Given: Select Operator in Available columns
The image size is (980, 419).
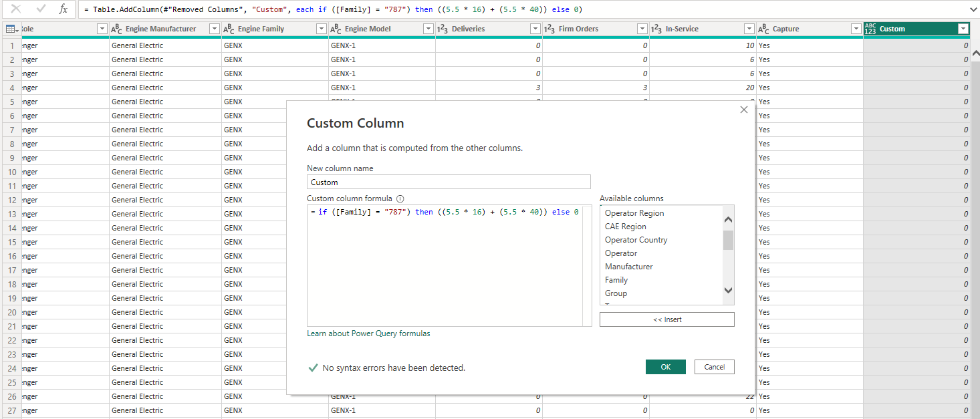Looking at the screenshot, I should (621, 253).
